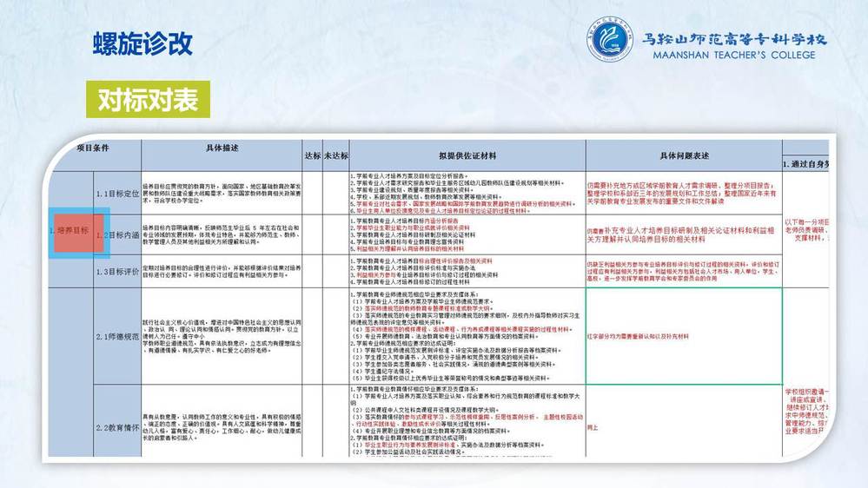Click the MAANSHAN TEACHER'S COLLEGE text
868x488 pixels.
734,56
